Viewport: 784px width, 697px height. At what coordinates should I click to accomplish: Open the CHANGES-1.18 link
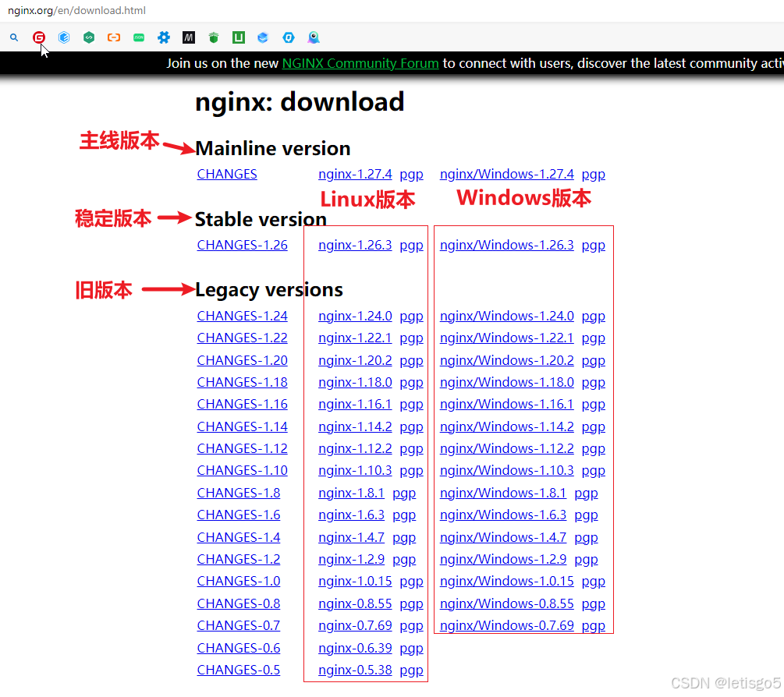click(x=243, y=383)
